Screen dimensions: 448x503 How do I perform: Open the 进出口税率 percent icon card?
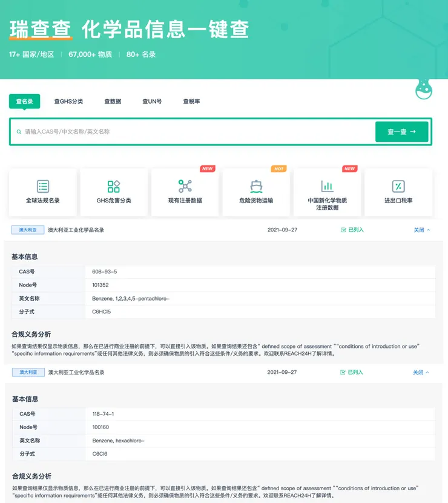pos(398,192)
